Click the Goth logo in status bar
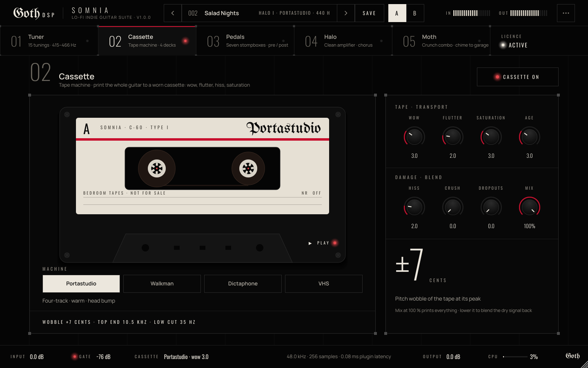588x368 pixels. pos(572,356)
